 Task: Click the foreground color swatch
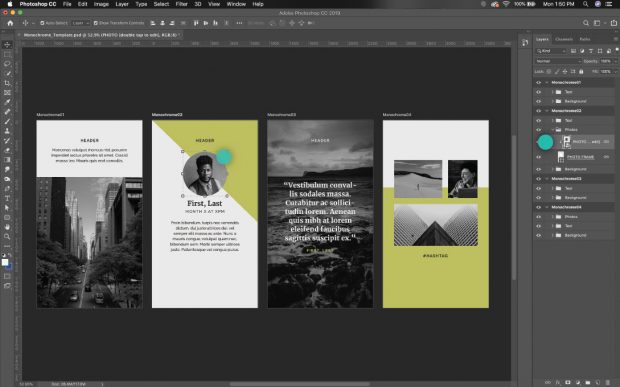coord(5,262)
